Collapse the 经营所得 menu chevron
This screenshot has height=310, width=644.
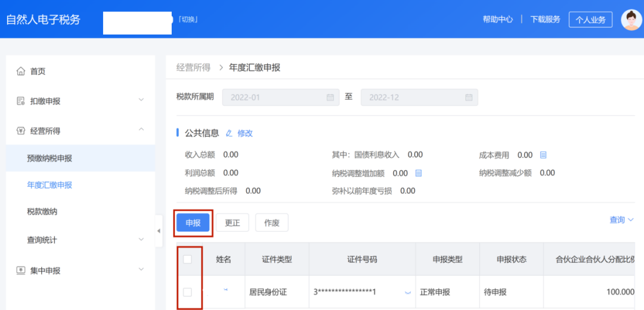coord(141,129)
